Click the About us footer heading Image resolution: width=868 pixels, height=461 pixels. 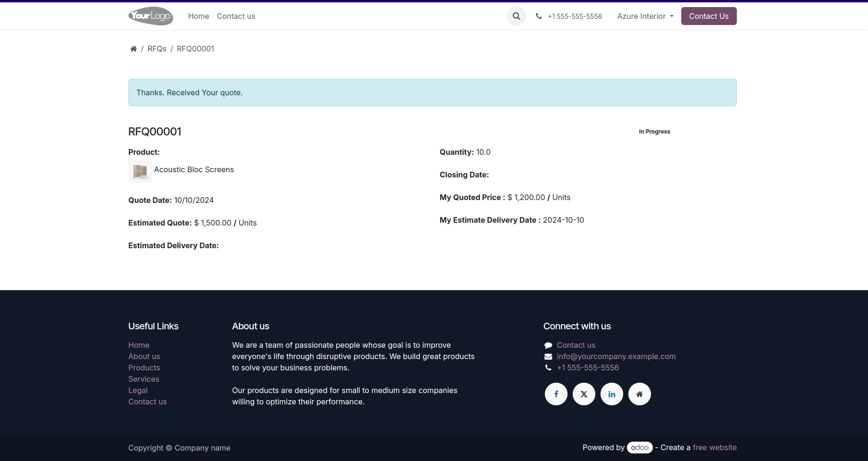[250, 326]
